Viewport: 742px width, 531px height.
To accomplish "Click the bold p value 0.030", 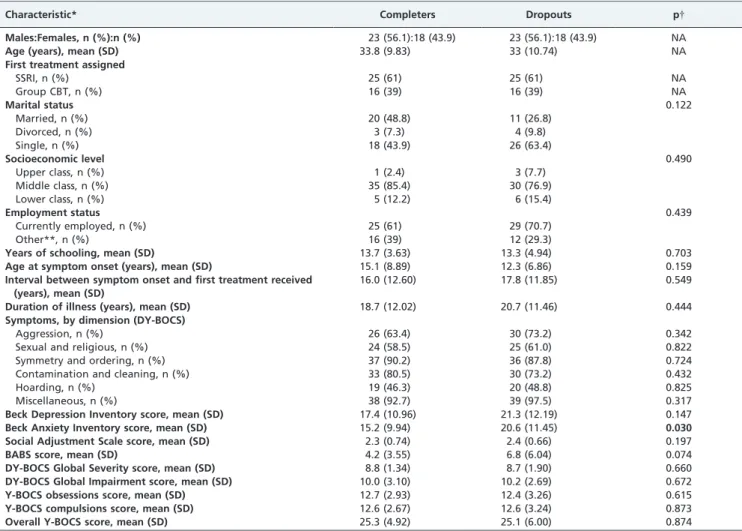I will tap(679, 428).
